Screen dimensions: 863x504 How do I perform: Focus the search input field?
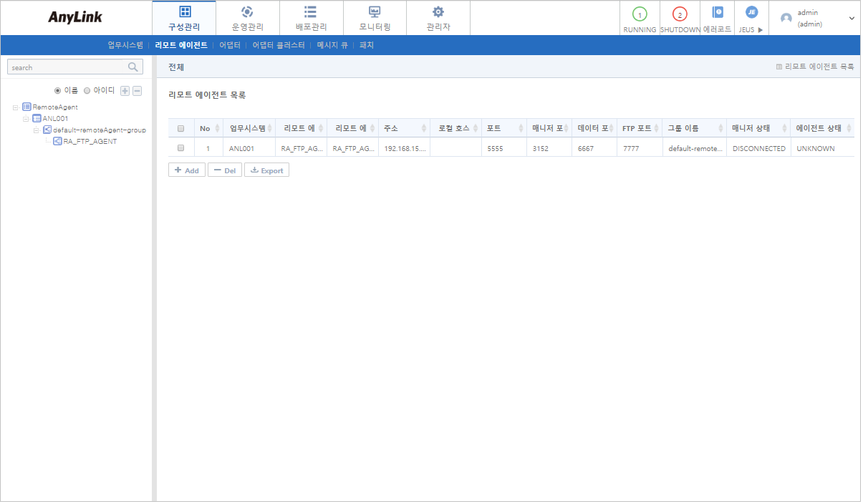point(67,67)
